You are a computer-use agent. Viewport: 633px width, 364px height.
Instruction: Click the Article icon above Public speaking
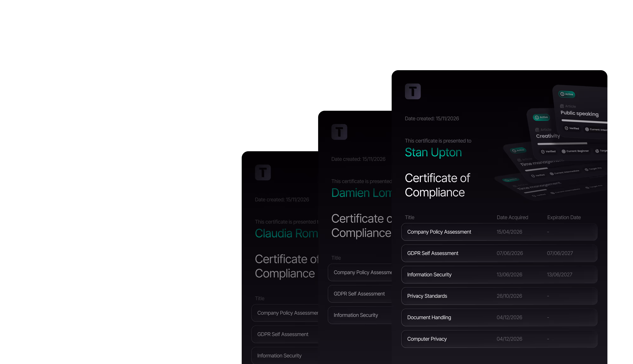[x=562, y=106]
